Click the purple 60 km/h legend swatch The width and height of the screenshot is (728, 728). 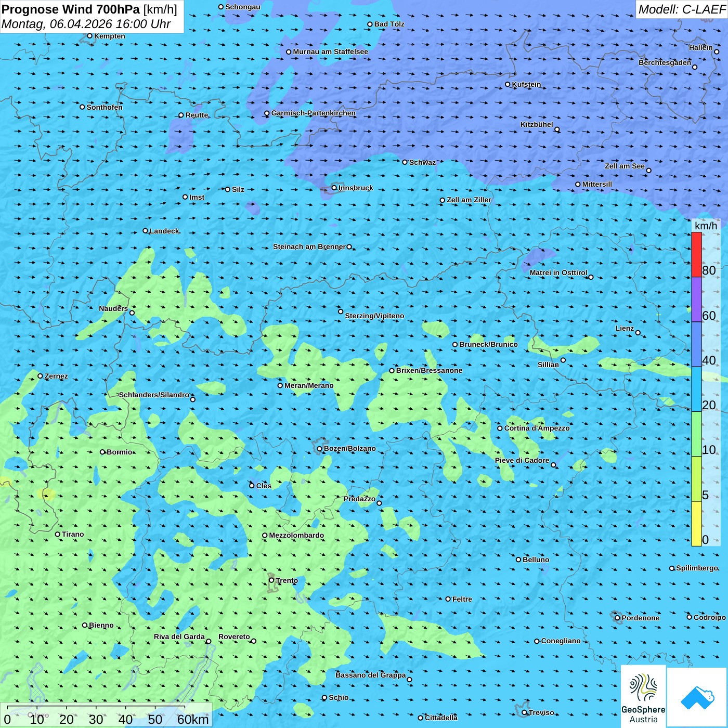point(696,299)
